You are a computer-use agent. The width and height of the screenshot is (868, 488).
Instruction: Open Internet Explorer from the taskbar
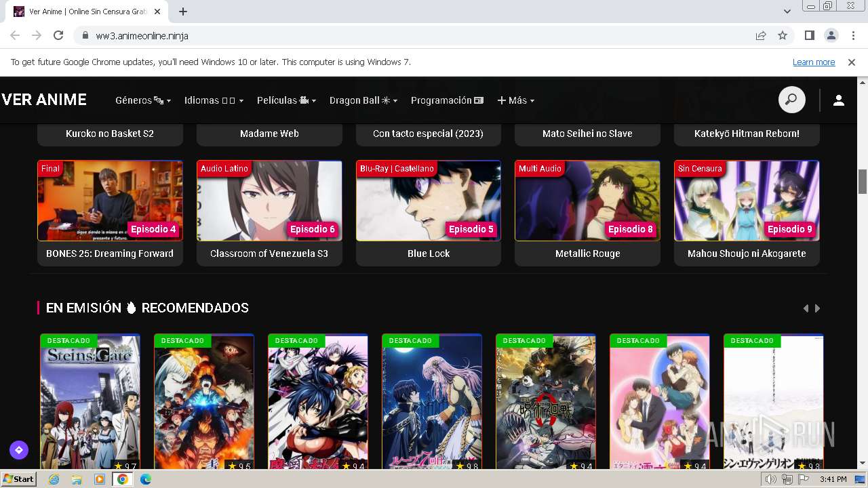54,479
